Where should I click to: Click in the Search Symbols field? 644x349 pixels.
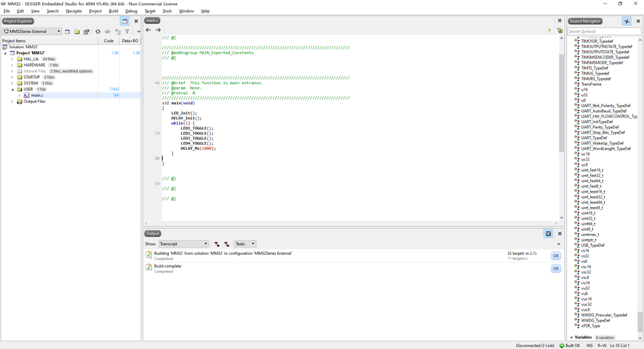tap(604, 32)
